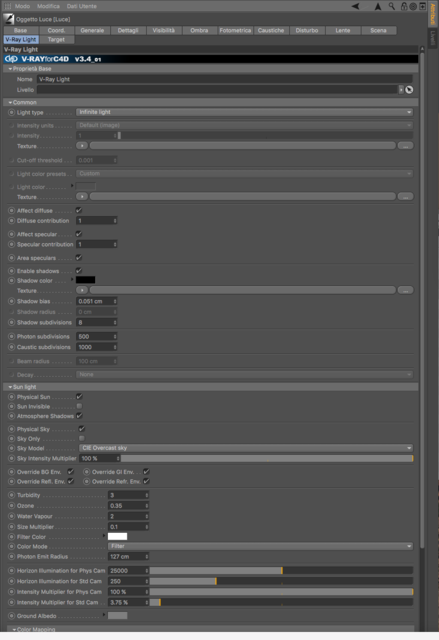
Task: Click the keyframe circle beside Size Multiplier
Action: 11,527
